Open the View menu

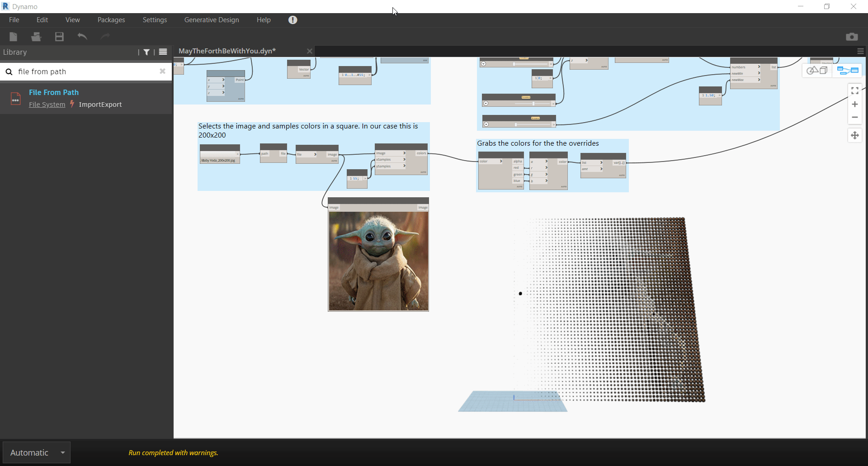(x=73, y=20)
